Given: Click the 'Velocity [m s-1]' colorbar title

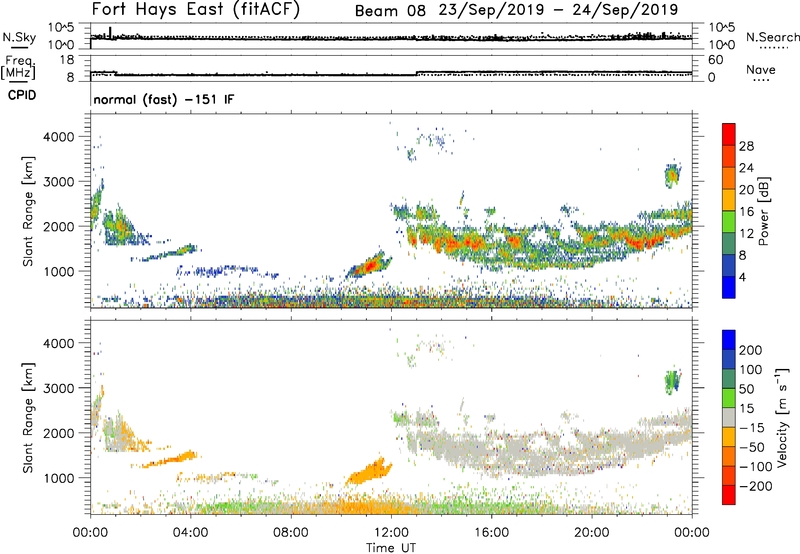Looking at the screenshot, I should point(782,418).
